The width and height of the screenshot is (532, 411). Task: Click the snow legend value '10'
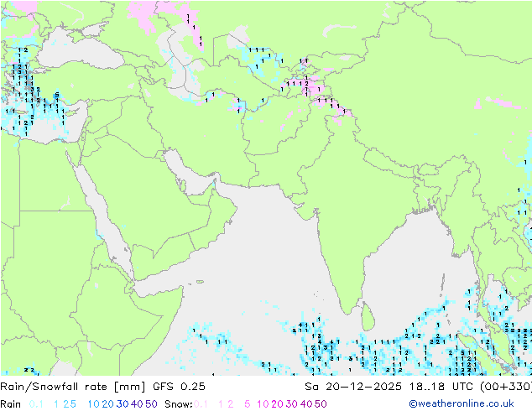pyautogui.click(x=263, y=404)
